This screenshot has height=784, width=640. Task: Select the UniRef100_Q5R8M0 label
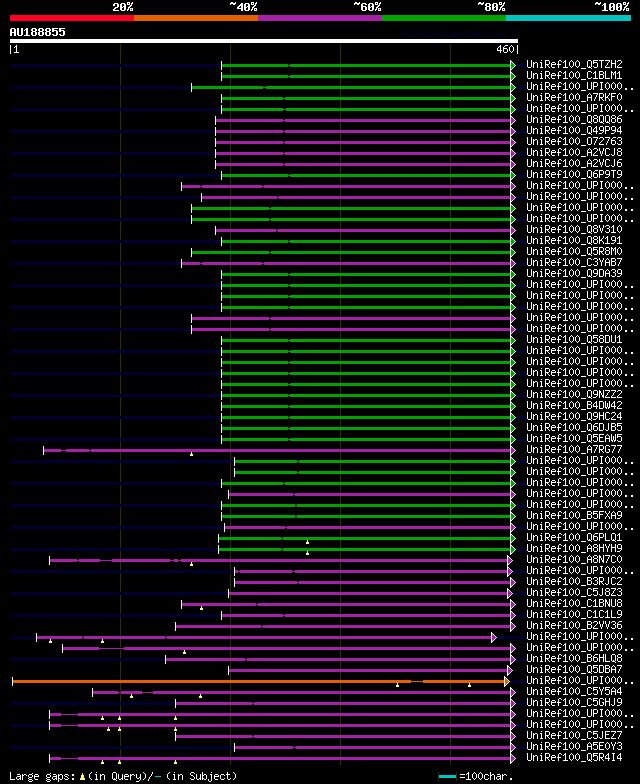point(574,251)
